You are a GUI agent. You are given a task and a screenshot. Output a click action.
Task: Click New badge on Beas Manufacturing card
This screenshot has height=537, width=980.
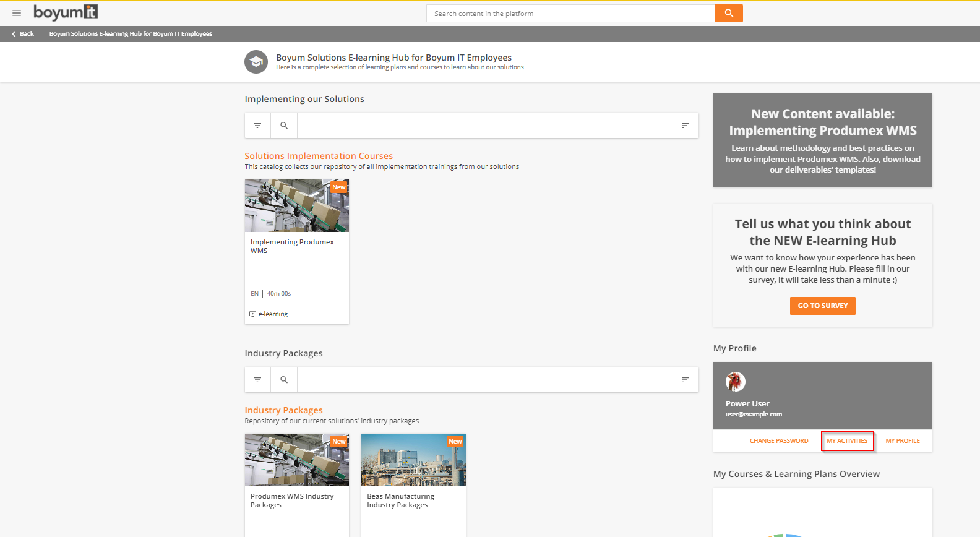click(455, 441)
